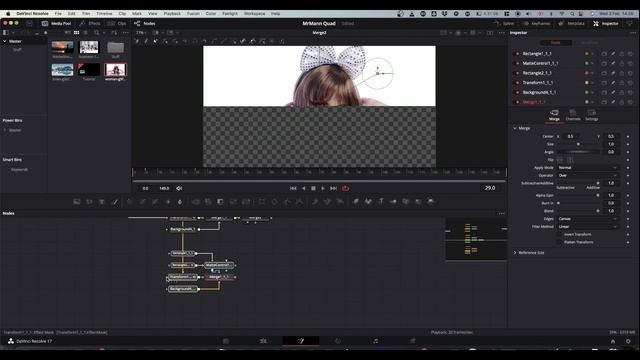The width and height of the screenshot is (640, 360).
Task: Open the Playback menu
Action: tap(172, 13)
